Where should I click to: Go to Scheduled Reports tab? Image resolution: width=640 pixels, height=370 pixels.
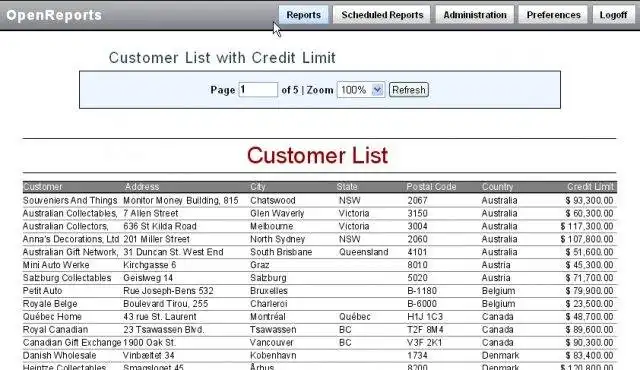pos(382,15)
